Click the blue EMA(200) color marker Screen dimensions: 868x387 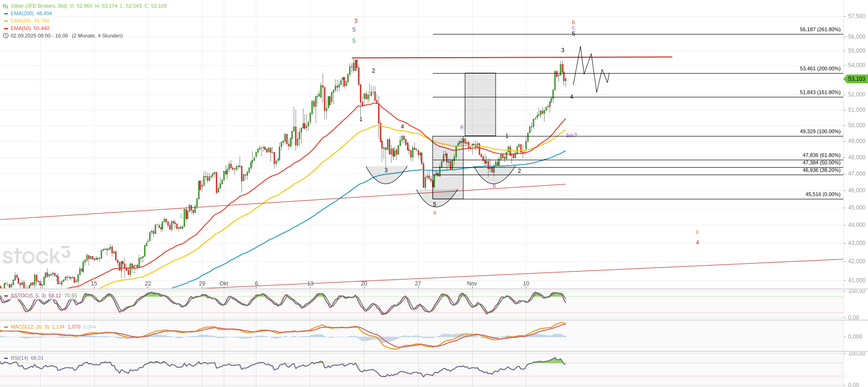pos(6,14)
